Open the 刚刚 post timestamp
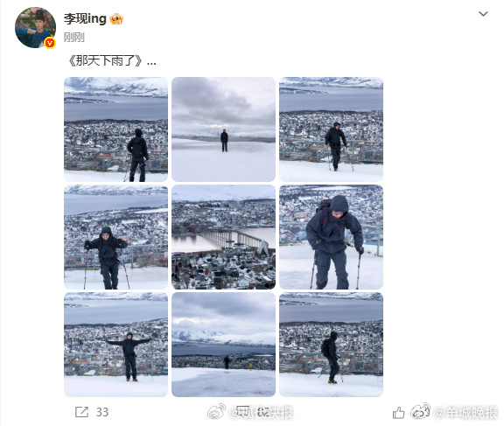This screenshot has width=504, height=426. pos(73,38)
